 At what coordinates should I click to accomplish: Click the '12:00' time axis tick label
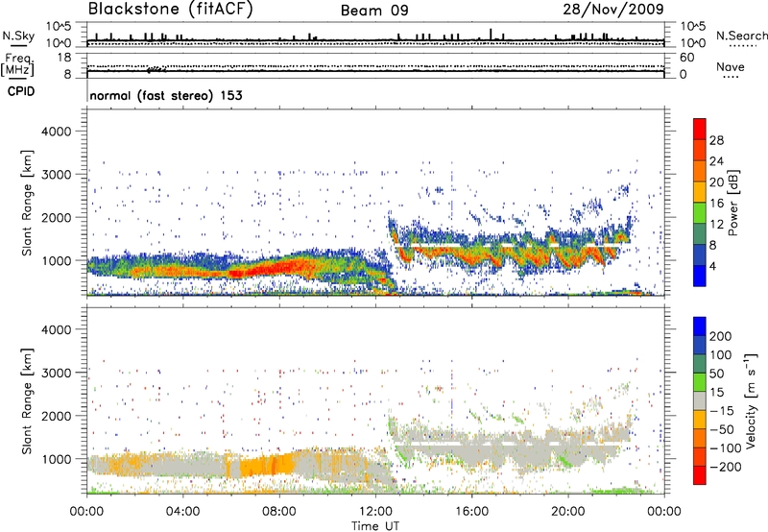click(x=375, y=512)
